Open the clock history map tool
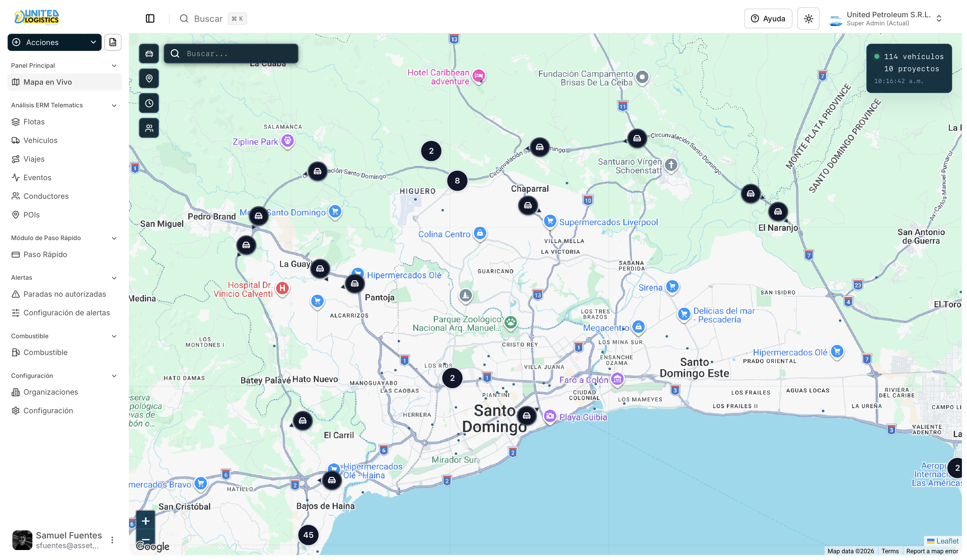967x560 pixels. 149,103
